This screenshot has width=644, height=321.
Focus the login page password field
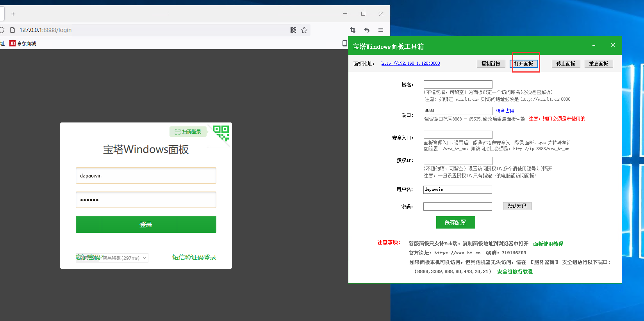(146, 200)
